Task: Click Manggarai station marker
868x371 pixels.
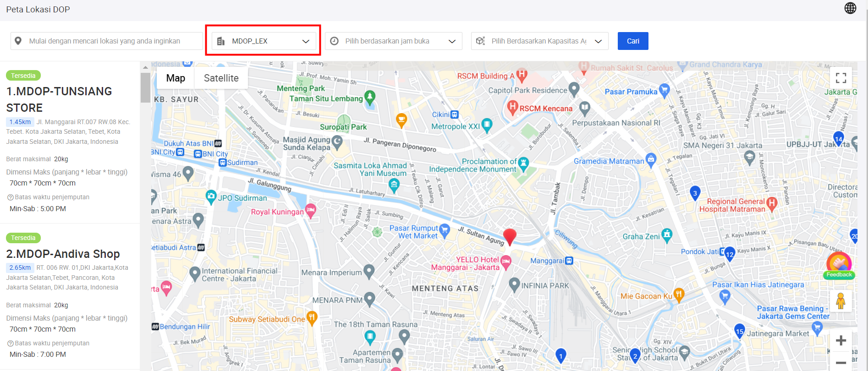Action: point(569,261)
